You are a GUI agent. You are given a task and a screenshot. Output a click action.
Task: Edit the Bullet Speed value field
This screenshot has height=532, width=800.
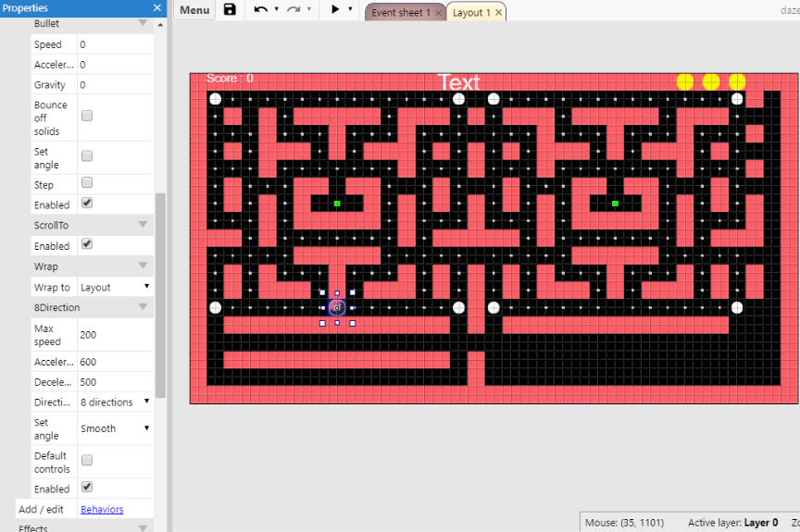pyautogui.click(x=116, y=44)
